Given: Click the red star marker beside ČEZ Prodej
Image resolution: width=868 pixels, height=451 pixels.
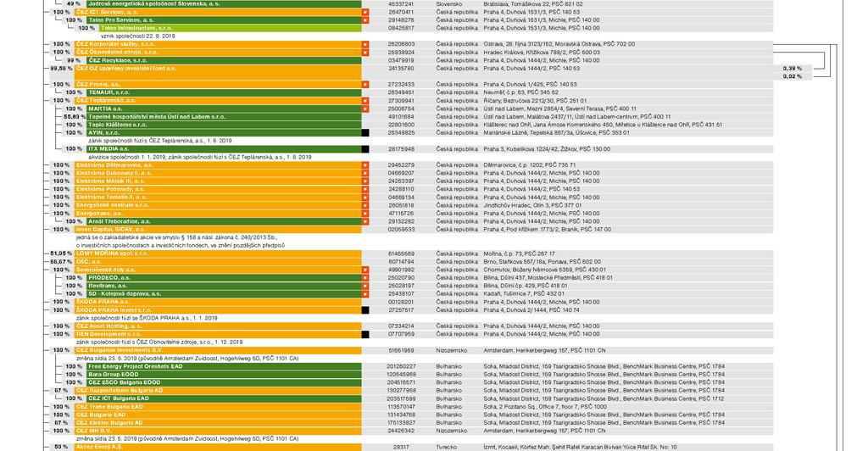Looking at the screenshot, I should (x=364, y=85).
